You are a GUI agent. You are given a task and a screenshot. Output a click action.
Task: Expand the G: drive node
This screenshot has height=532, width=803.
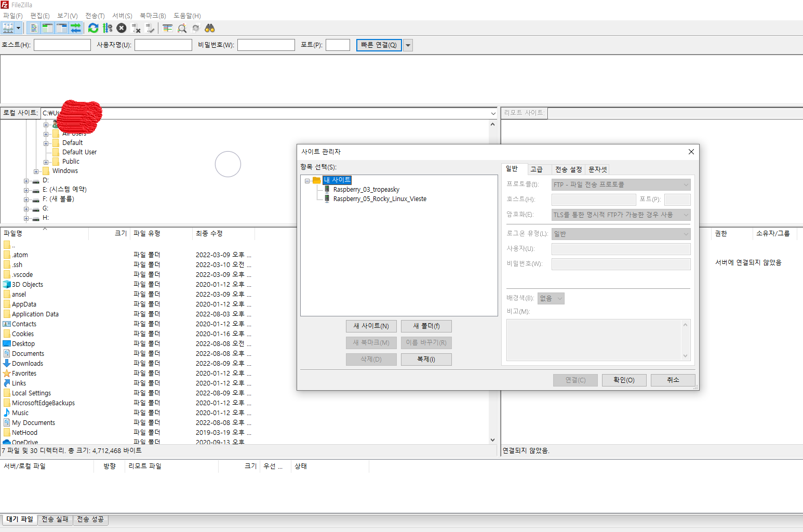26,209
